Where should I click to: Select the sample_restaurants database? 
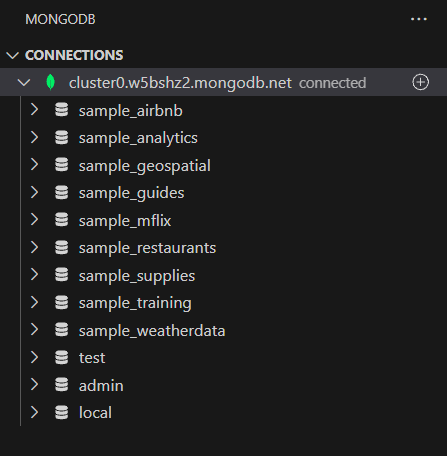pos(147,248)
